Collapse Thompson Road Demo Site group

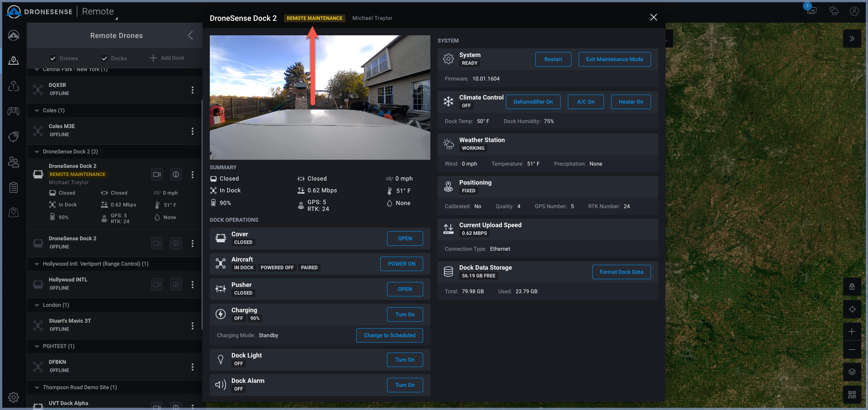(x=37, y=387)
